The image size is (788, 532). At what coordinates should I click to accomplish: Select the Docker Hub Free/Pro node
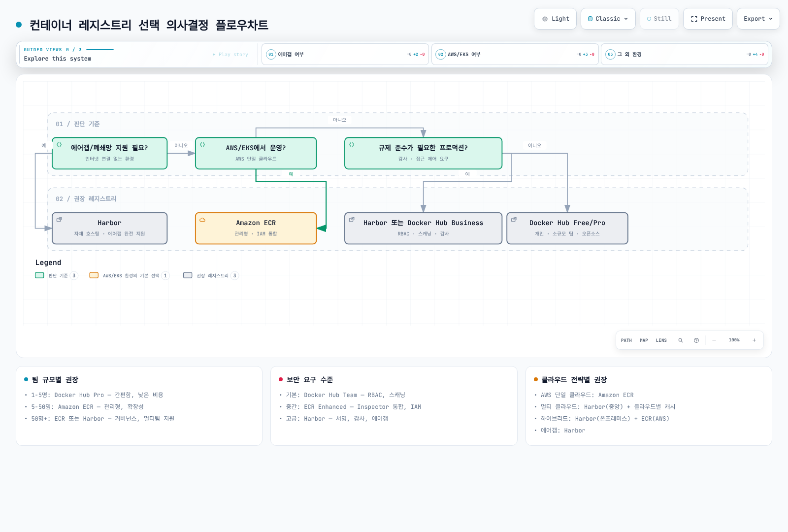(567, 228)
